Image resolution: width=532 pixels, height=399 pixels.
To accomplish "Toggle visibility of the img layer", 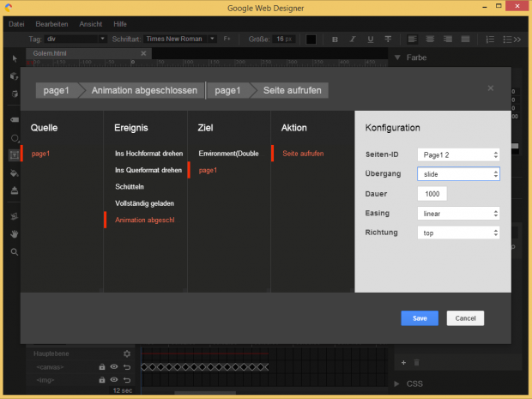I will pyautogui.click(x=113, y=379).
